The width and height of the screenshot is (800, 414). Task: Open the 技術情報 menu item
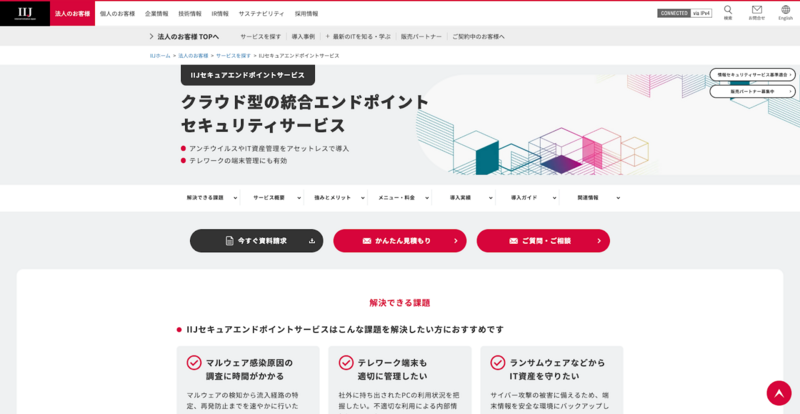point(190,14)
